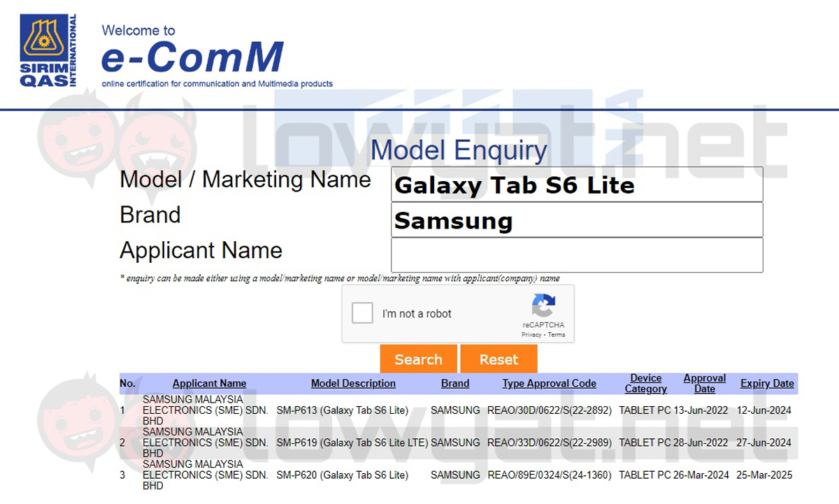This screenshot has height=504, width=839.
Task: Tick the I'm not a robot checkbox
Action: (x=362, y=313)
